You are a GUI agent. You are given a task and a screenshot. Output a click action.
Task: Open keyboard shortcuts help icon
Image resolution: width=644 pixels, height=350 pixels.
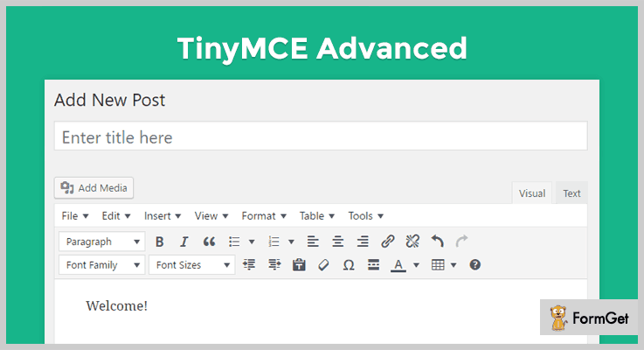pyautogui.click(x=474, y=265)
